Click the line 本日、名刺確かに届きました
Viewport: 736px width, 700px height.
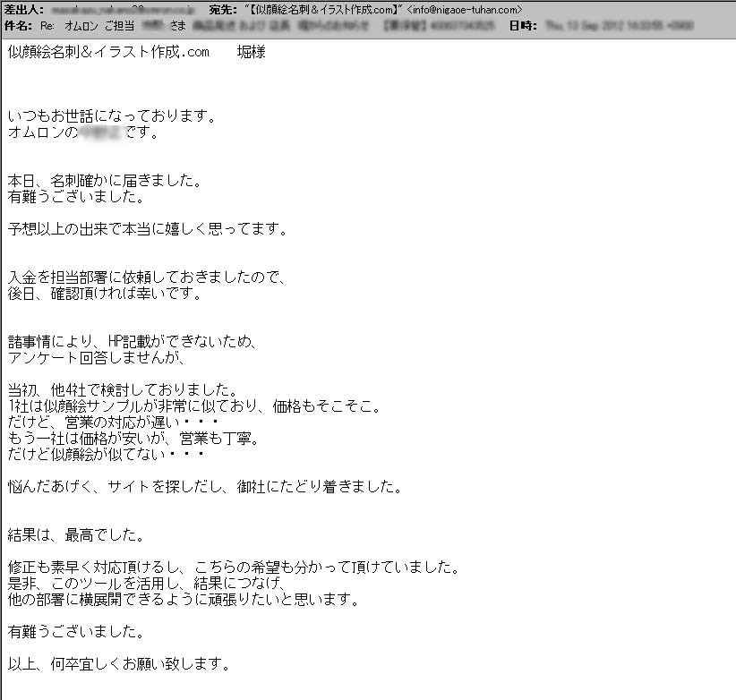103,181
